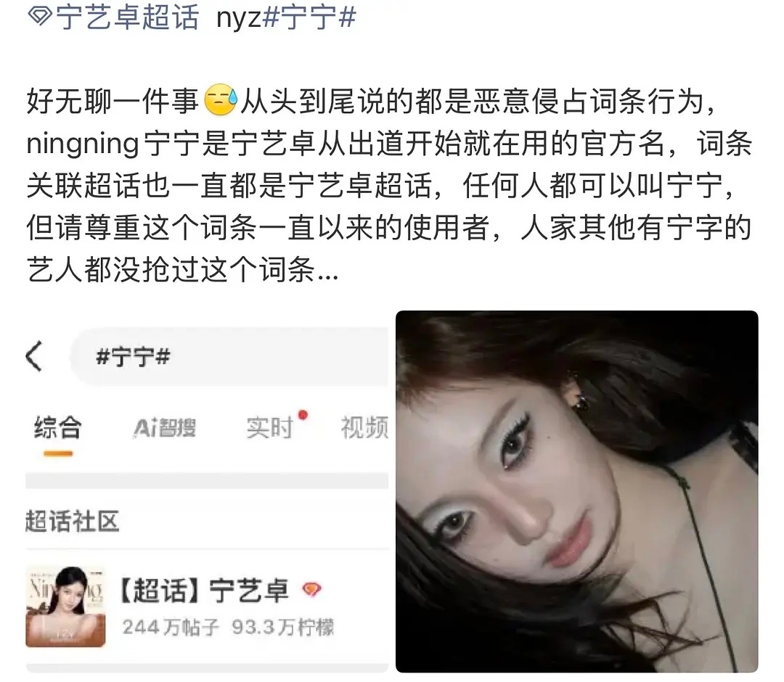This screenshot has width=784, height=682.
Task: Go back with the left chevron arrow
Action: pyautogui.click(x=34, y=356)
